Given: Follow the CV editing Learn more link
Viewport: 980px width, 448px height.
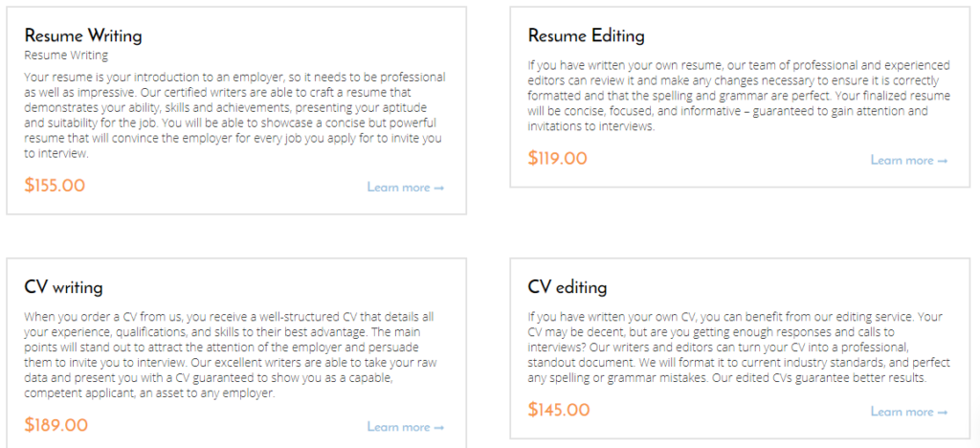Looking at the screenshot, I should tap(909, 412).
